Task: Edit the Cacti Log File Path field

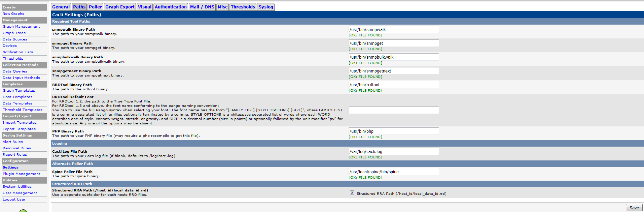Action: point(393,152)
